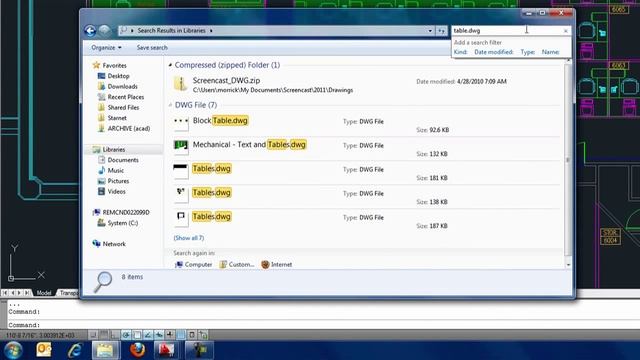Add Kind: search filter
The height and width of the screenshot is (360, 640).
(x=460, y=52)
